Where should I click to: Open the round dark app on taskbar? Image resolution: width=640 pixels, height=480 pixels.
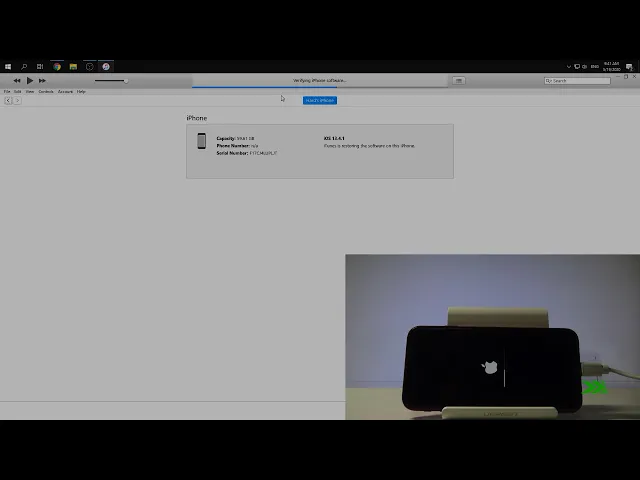tap(89, 67)
